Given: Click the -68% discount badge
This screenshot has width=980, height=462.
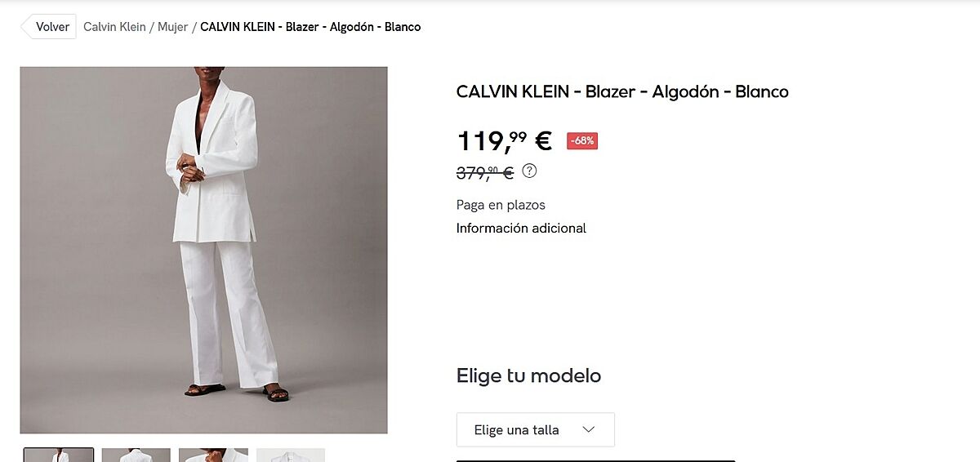Looking at the screenshot, I should pyautogui.click(x=582, y=140).
